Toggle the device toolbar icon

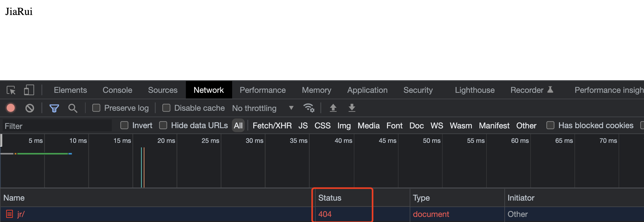(x=29, y=90)
